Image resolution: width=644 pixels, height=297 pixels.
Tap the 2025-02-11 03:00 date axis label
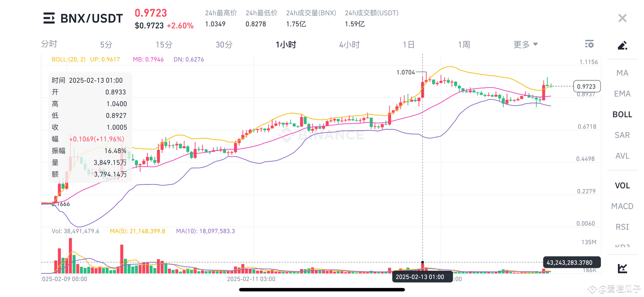pyautogui.click(x=251, y=279)
